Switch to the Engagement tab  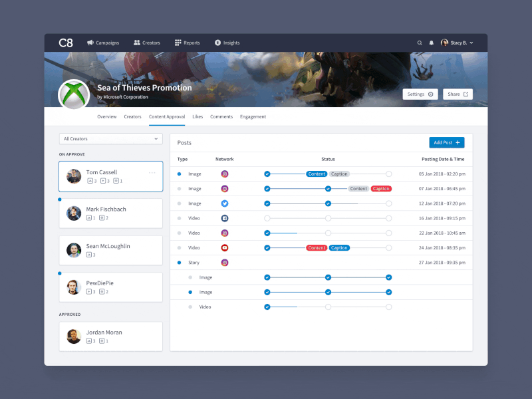pos(253,117)
